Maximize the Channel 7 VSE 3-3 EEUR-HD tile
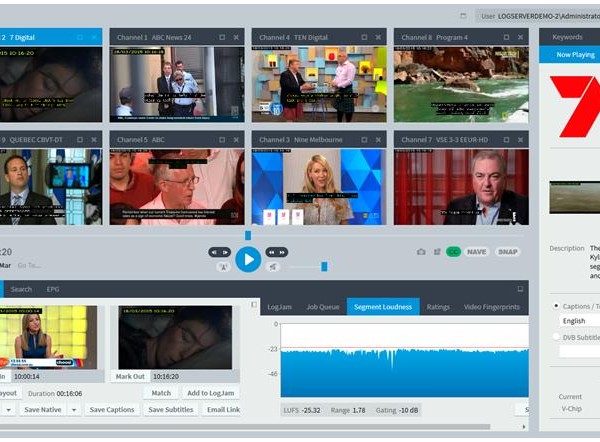The height and width of the screenshot is (442, 600). (x=506, y=140)
